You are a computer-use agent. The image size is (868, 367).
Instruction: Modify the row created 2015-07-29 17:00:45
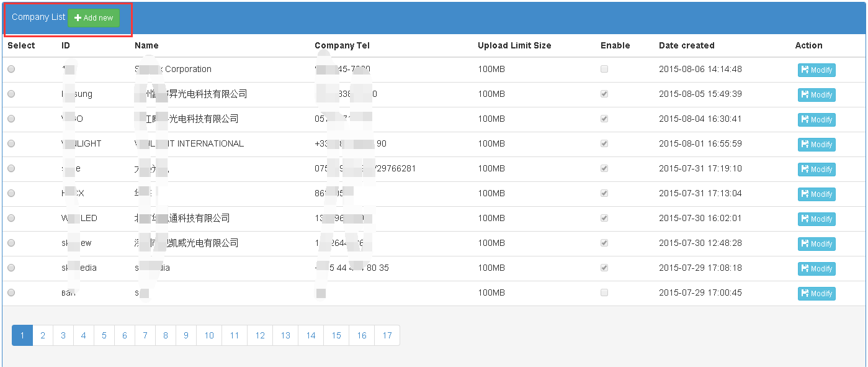pyautogui.click(x=817, y=294)
